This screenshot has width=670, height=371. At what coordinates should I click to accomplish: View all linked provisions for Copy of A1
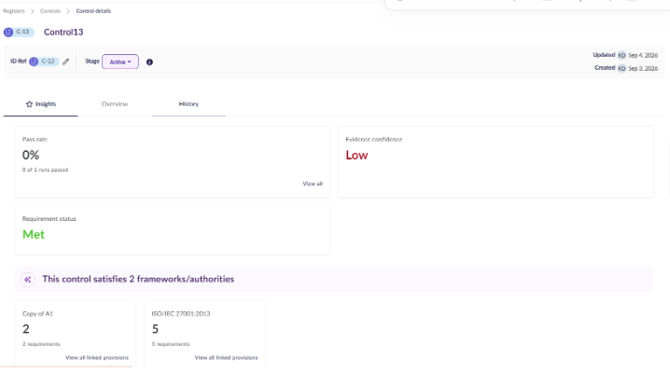point(97,357)
